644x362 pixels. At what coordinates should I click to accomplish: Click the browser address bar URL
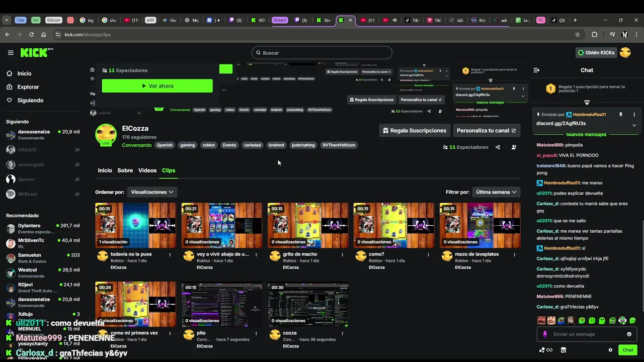tap(88, 35)
